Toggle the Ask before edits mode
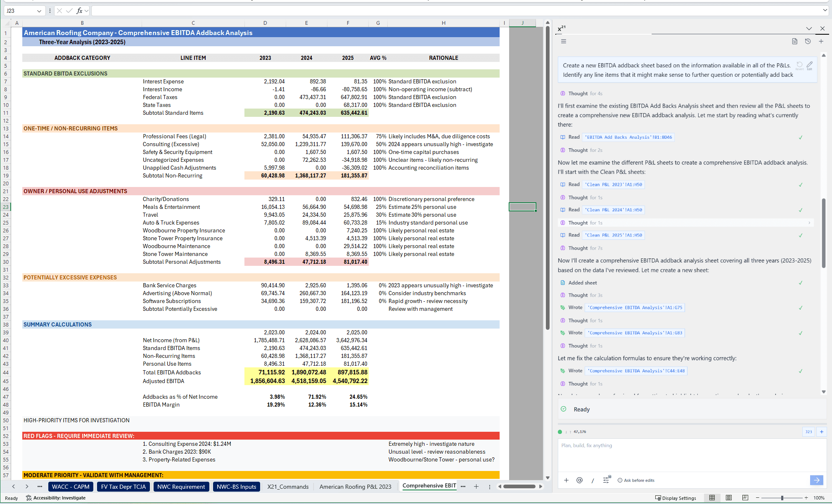This screenshot has height=504, width=832. point(636,480)
